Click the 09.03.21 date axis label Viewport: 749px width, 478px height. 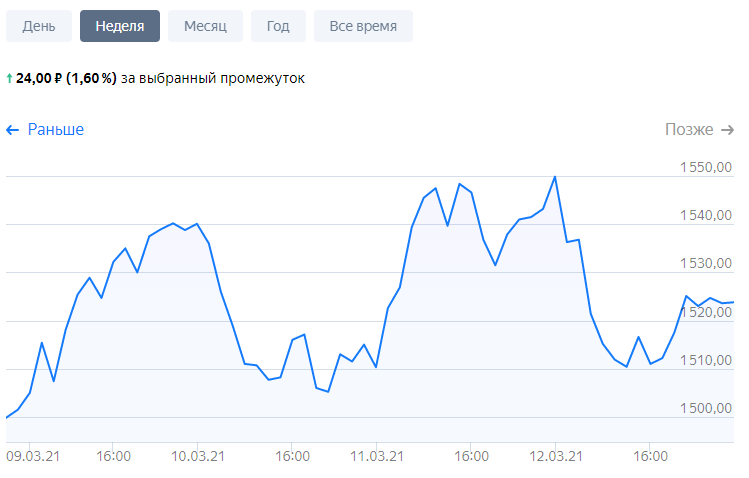click(33, 456)
